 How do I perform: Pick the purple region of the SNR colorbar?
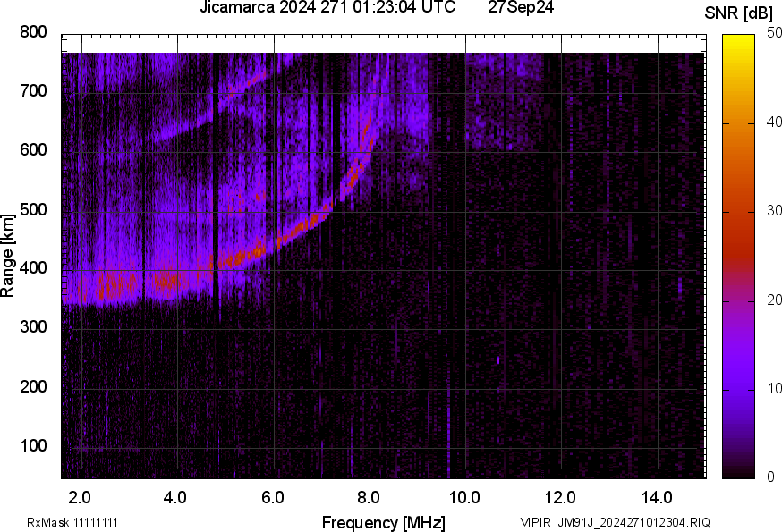(x=738, y=358)
